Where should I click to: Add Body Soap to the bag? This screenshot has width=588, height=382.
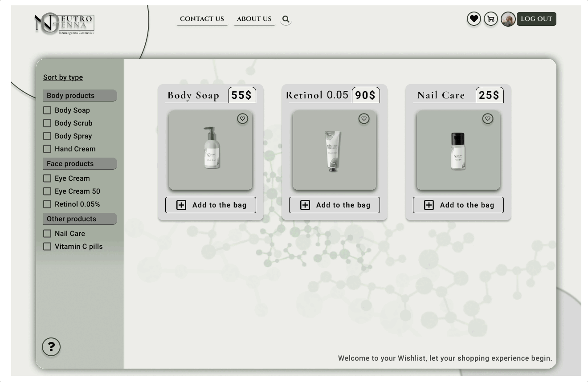click(x=211, y=205)
